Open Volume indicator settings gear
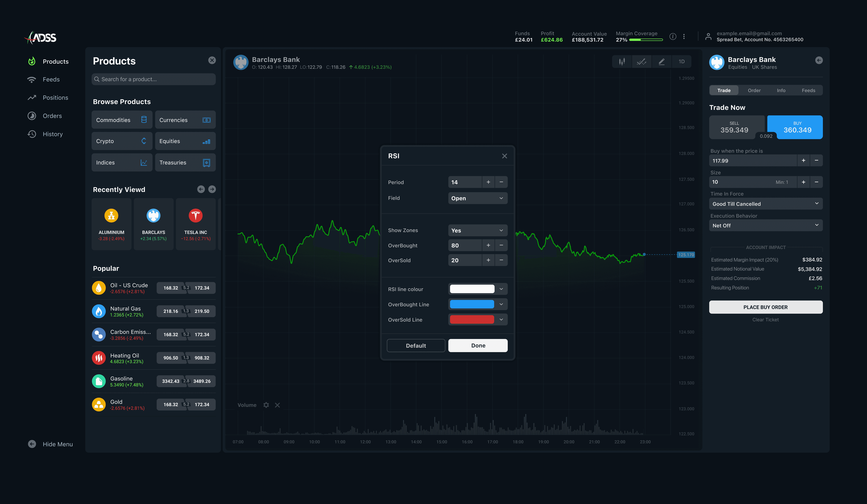This screenshot has width=867, height=504. point(266,405)
